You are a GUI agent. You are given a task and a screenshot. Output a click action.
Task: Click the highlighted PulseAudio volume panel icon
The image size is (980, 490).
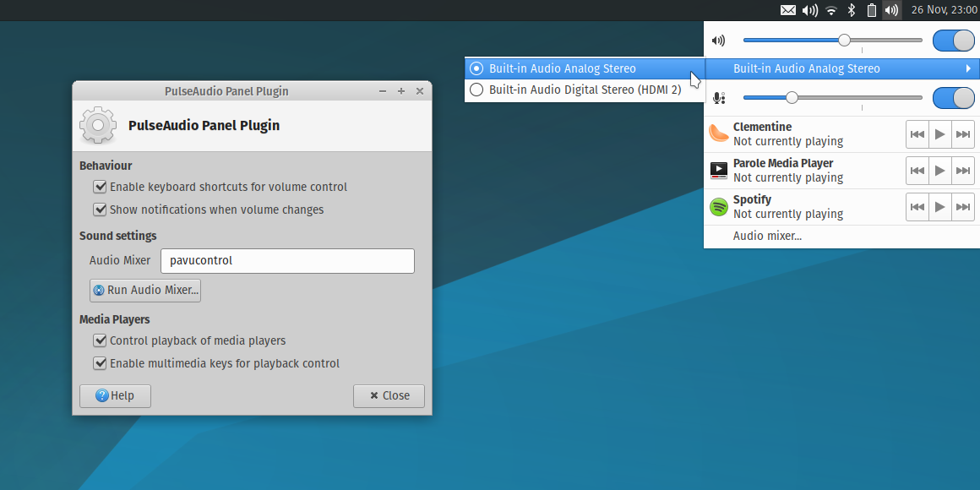[892, 10]
